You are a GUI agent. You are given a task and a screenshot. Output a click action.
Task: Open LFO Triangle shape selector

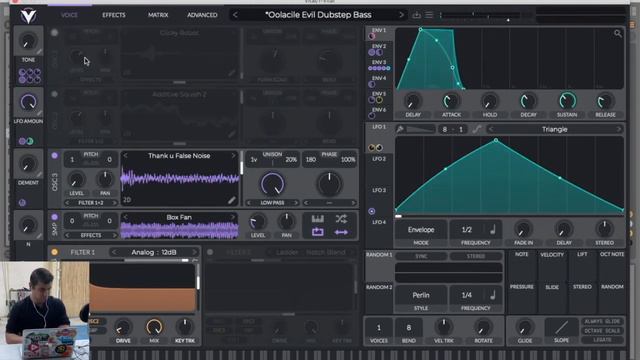click(554, 129)
